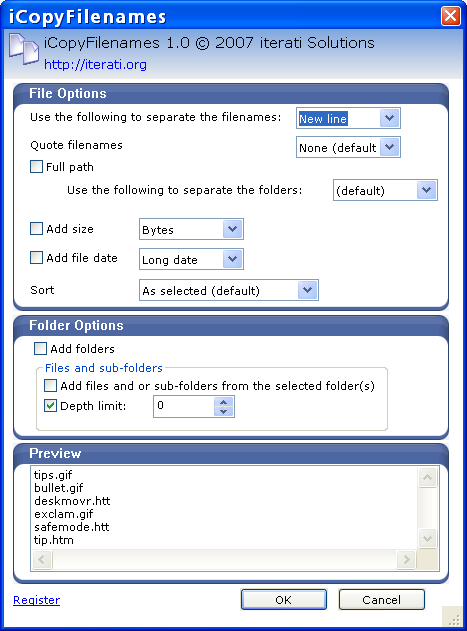
Task: Click the depth limit down arrow
Action: click(224, 411)
